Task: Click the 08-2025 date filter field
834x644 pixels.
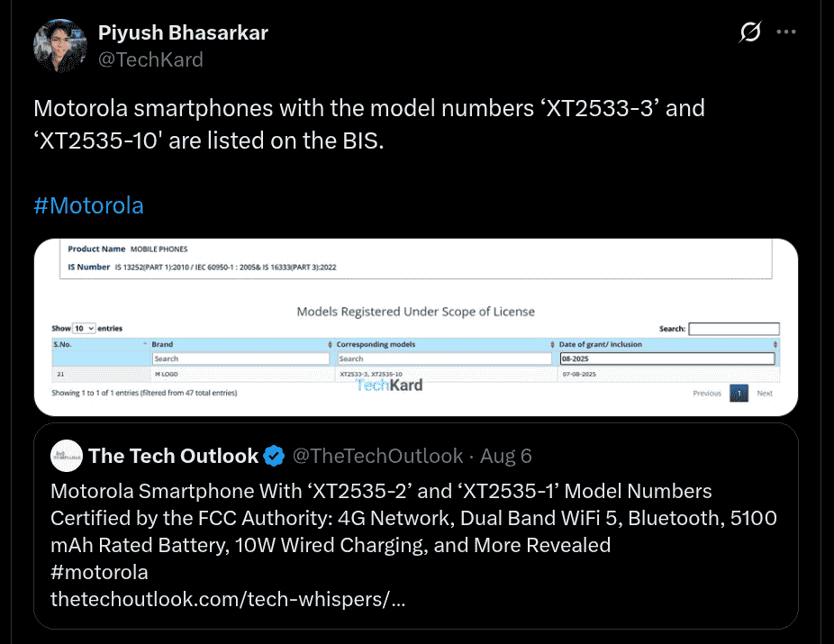Action: (668, 358)
